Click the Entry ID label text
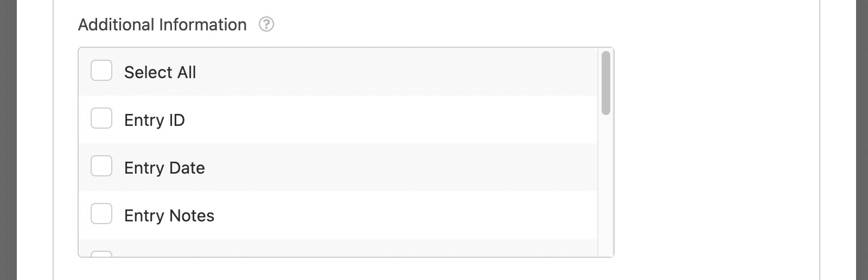868x280 pixels. pyautogui.click(x=155, y=120)
